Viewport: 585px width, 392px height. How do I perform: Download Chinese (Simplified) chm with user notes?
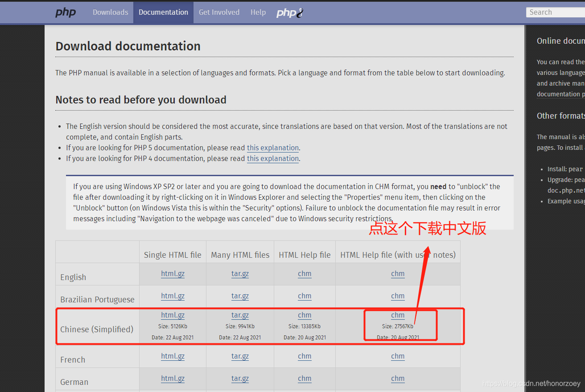398,315
